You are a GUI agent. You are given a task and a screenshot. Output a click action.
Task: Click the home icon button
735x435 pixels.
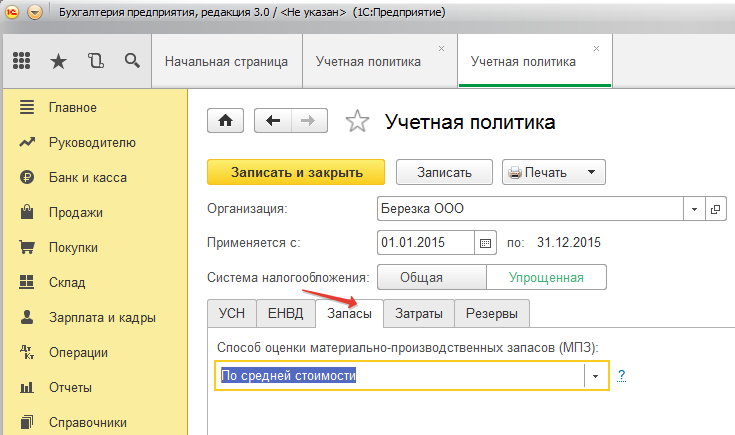click(x=226, y=121)
